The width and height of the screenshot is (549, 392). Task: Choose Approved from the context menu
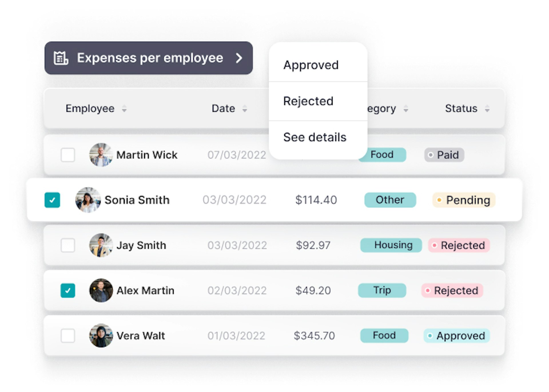pos(311,65)
